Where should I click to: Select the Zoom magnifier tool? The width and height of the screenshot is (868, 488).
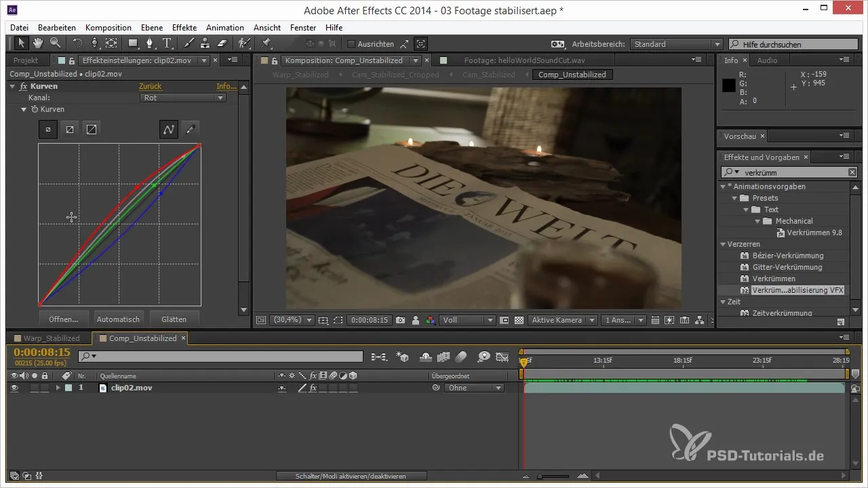pos(55,43)
